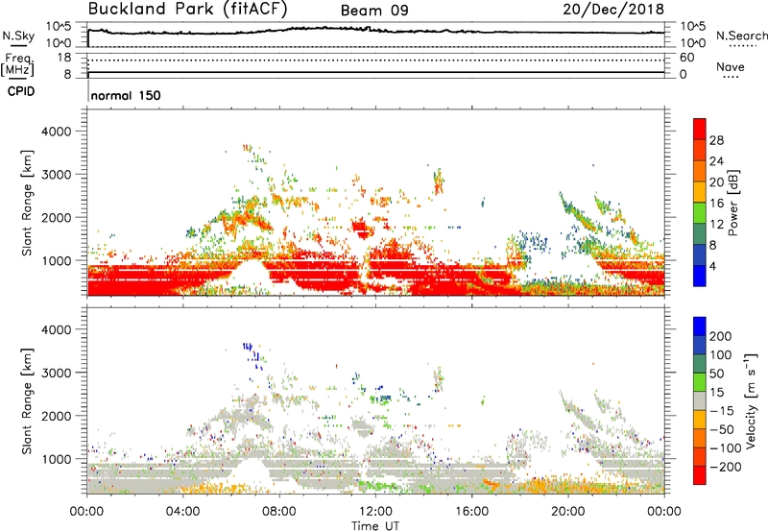Click the Velocity [m s-1] colorbar title
This screenshot has width=768, height=532.
coord(751,400)
